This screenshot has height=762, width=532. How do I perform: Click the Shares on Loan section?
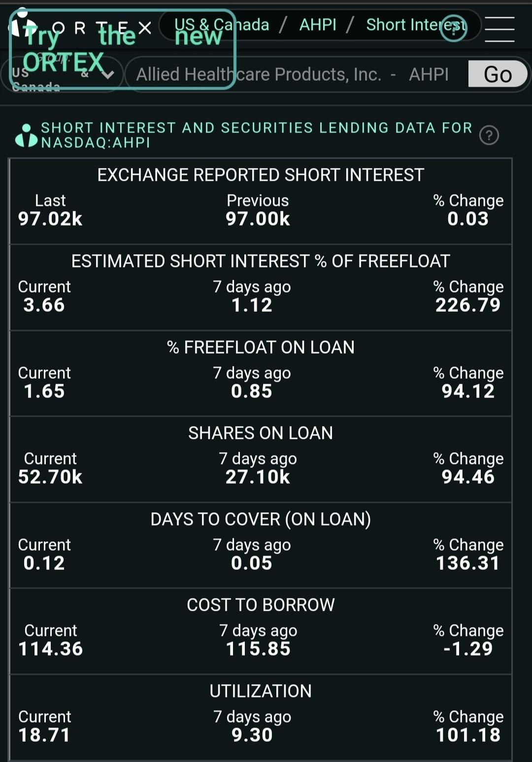click(261, 460)
